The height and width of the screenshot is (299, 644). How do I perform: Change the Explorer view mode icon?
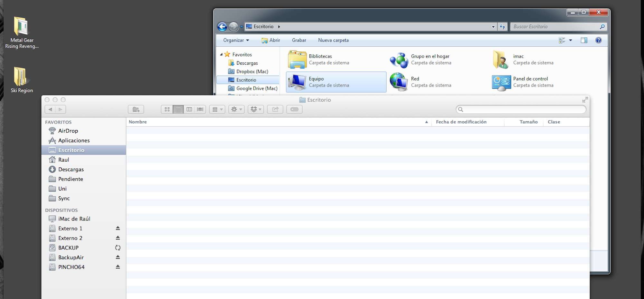562,40
